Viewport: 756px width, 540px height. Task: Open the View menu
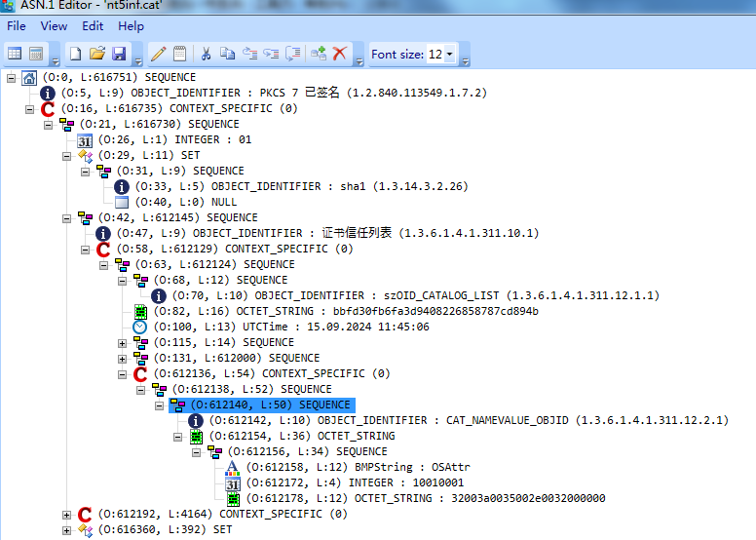pos(54,26)
